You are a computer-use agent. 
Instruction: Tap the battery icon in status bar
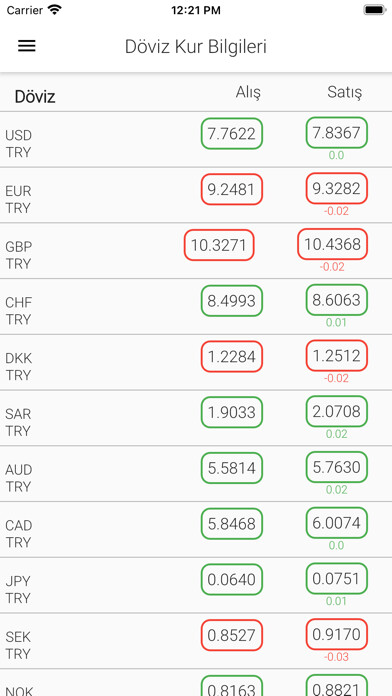coord(375,10)
